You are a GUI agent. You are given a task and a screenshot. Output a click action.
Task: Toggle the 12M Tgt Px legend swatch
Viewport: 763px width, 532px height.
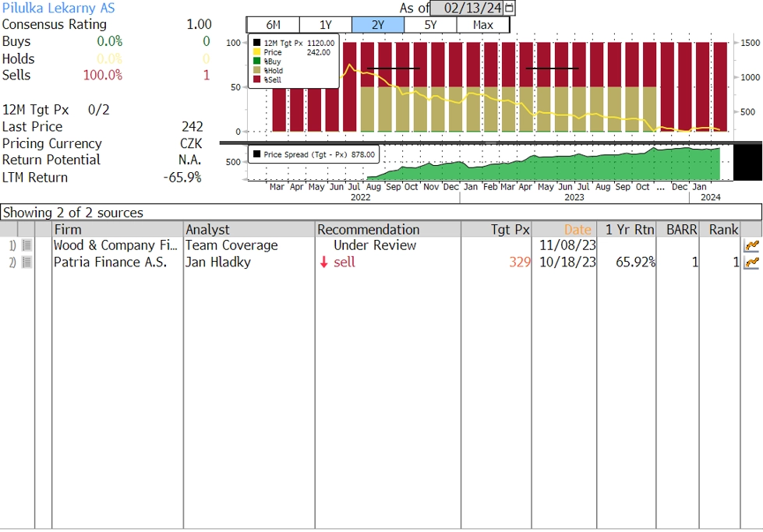(257, 43)
